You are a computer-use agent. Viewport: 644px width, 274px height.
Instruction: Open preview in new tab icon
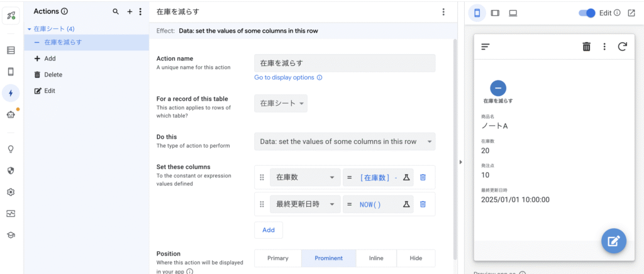[x=631, y=13]
